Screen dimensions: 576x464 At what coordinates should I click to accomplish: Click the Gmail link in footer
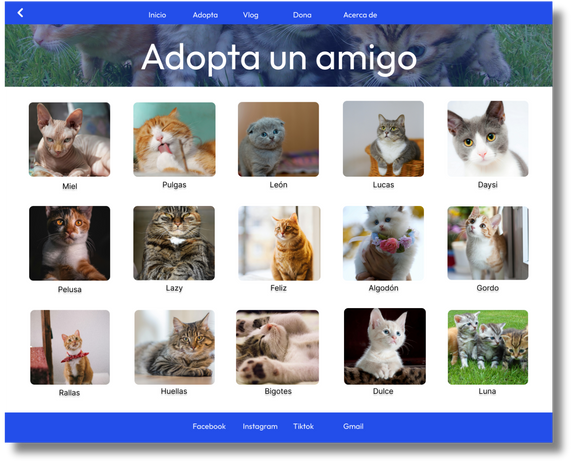tap(353, 427)
